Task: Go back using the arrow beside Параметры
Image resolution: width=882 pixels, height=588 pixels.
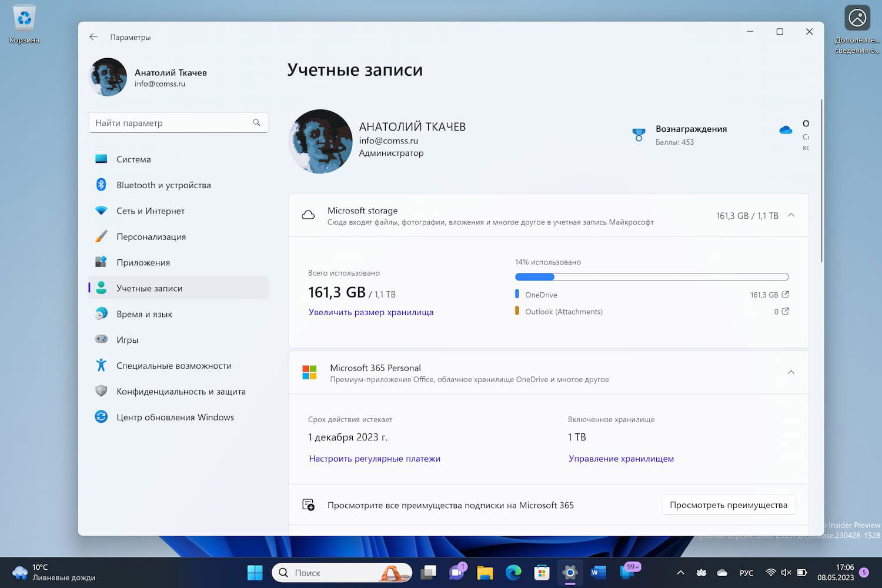Action: 93,37
